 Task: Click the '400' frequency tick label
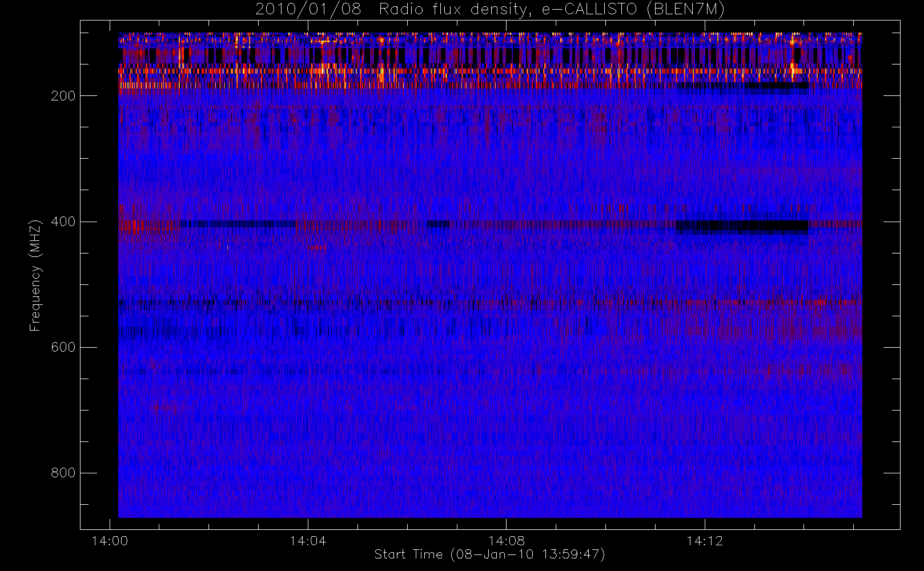(63, 222)
